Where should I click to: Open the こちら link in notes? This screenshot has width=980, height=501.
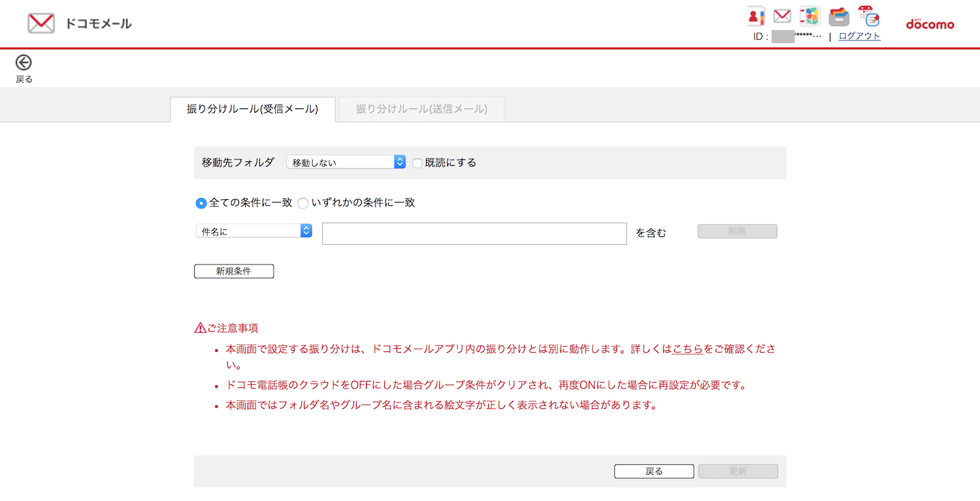coord(687,349)
